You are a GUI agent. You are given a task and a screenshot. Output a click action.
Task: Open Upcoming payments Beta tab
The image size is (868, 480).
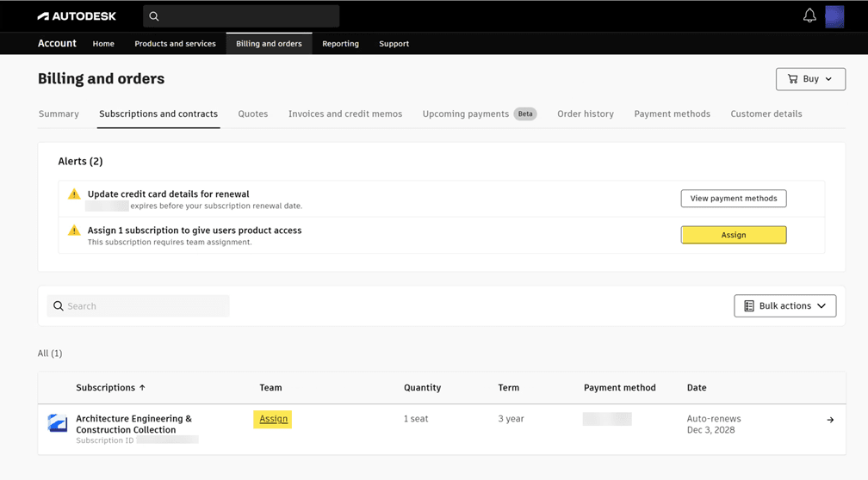(480, 114)
